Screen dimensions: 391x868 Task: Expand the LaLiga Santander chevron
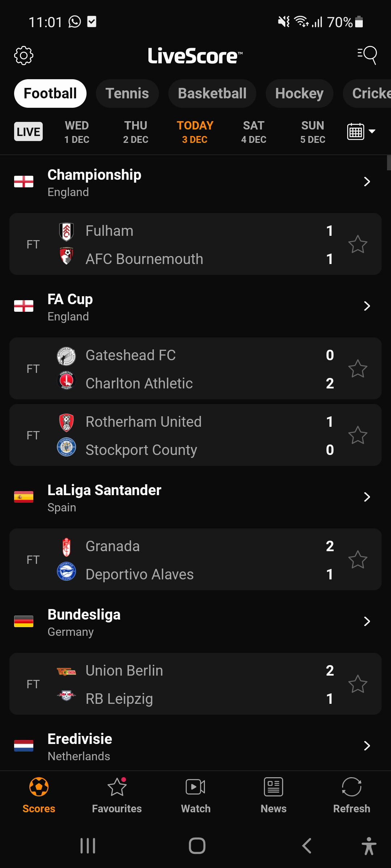367,497
